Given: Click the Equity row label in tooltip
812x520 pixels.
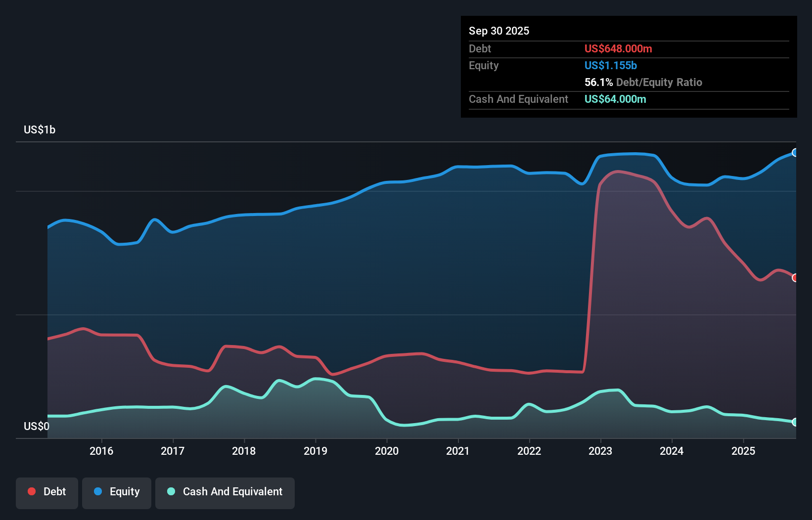Looking at the screenshot, I should [484, 65].
